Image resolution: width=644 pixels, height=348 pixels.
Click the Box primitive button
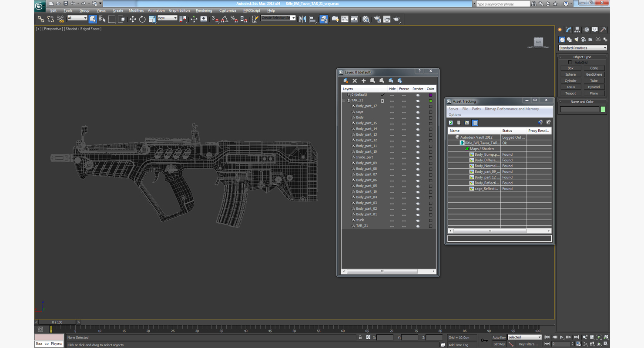pos(570,68)
